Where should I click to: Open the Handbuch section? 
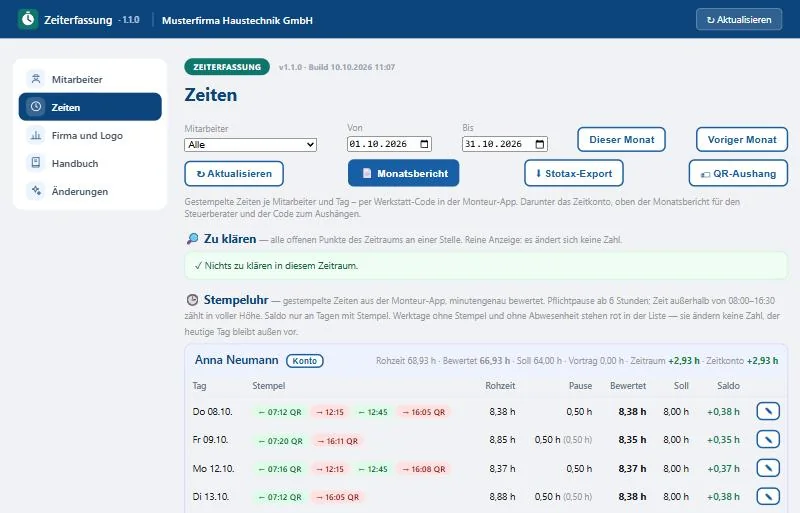click(x=90, y=163)
